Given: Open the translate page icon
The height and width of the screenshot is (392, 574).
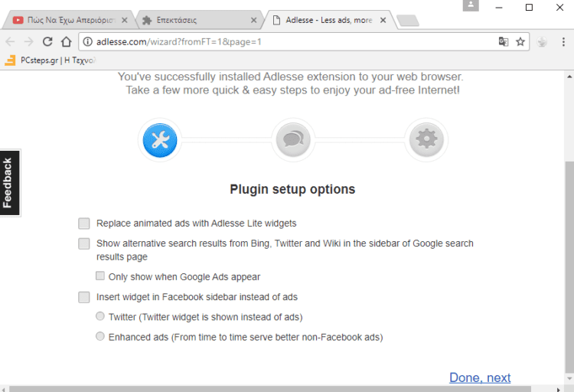Looking at the screenshot, I should [x=504, y=42].
